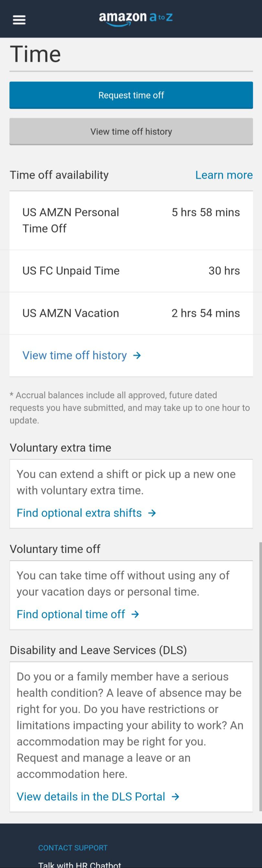Click the arrow next to Find optional time off
Viewport: 262px width, 868px height.
point(135,614)
